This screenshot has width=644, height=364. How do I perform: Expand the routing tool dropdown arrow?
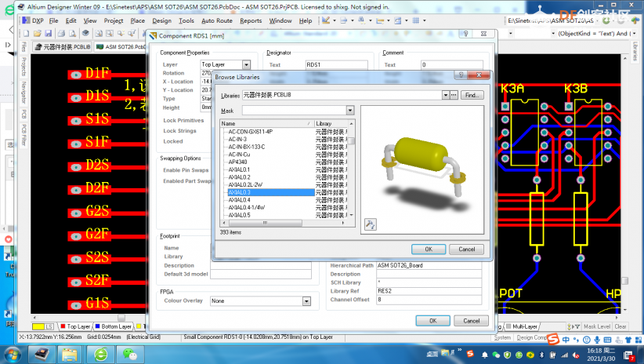click(335, 20)
